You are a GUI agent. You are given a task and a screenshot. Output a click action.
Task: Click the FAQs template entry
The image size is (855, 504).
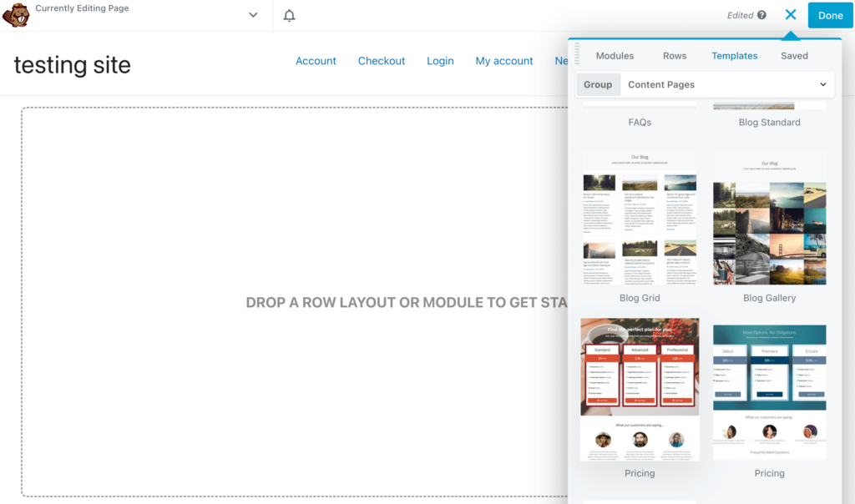pos(640,122)
